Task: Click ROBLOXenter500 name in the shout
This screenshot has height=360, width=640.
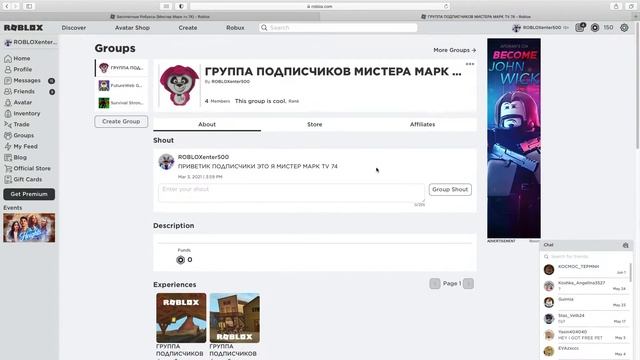Action: point(203,157)
